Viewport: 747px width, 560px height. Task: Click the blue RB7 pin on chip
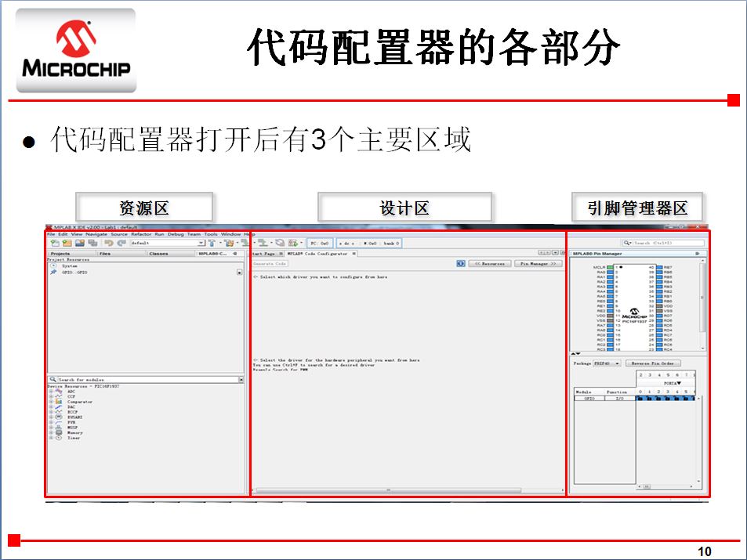coord(659,267)
